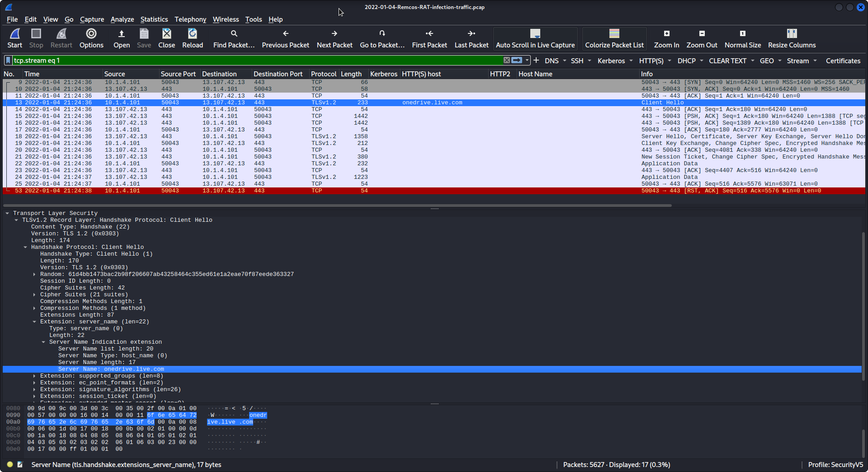Viewport: 868px width, 472px height.
Task: Open capture Options gear icon
Action: (x=91, y=34)
